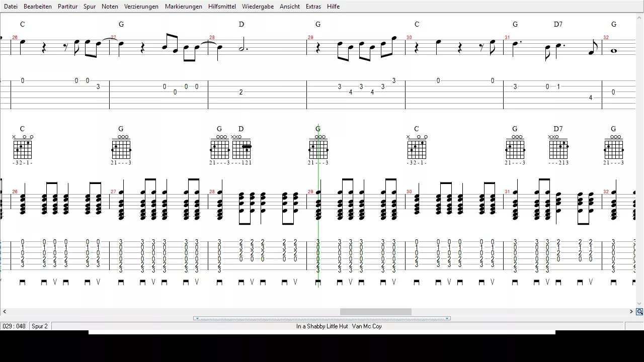Click measure number 29 on the upper staff

[310, 37]
